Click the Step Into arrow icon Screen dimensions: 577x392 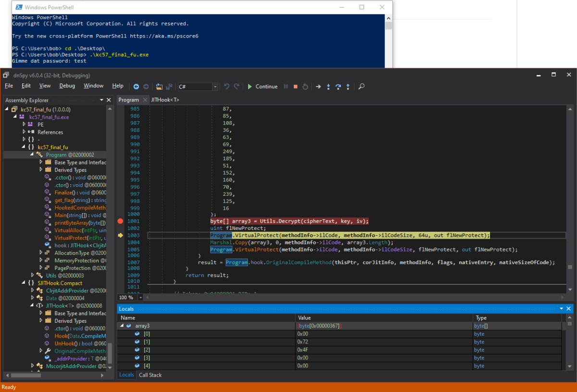pyautogui.click(x=328, y=87)
